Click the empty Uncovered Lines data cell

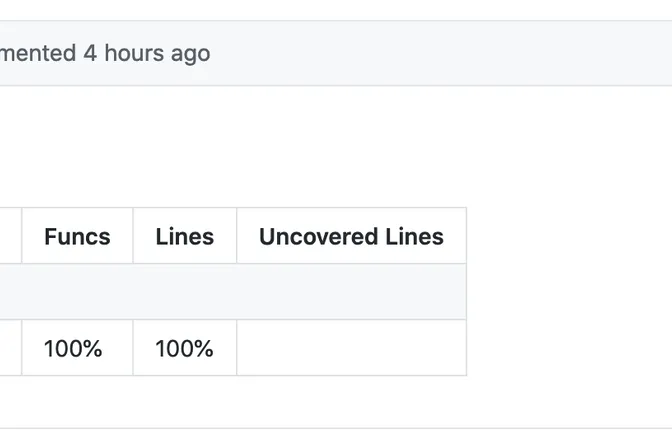pyautogui.click(x=351, y=348)
